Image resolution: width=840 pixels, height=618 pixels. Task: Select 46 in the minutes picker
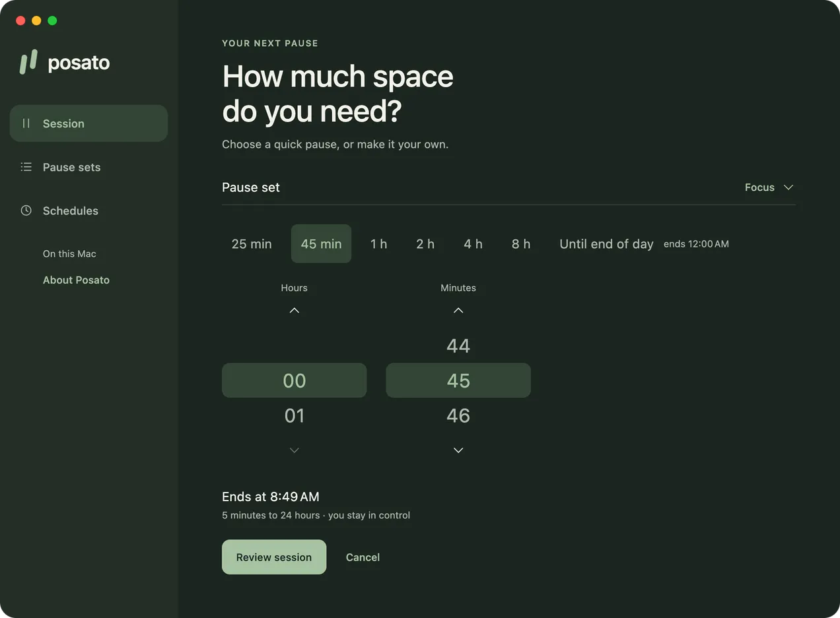(458, 415)
